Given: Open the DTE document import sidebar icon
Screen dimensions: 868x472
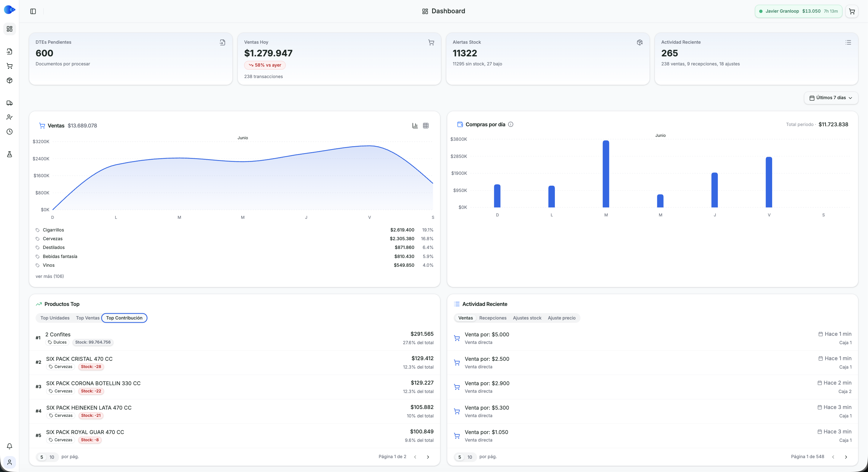Looking at the screenshot, I should click(x=9, y=52).
